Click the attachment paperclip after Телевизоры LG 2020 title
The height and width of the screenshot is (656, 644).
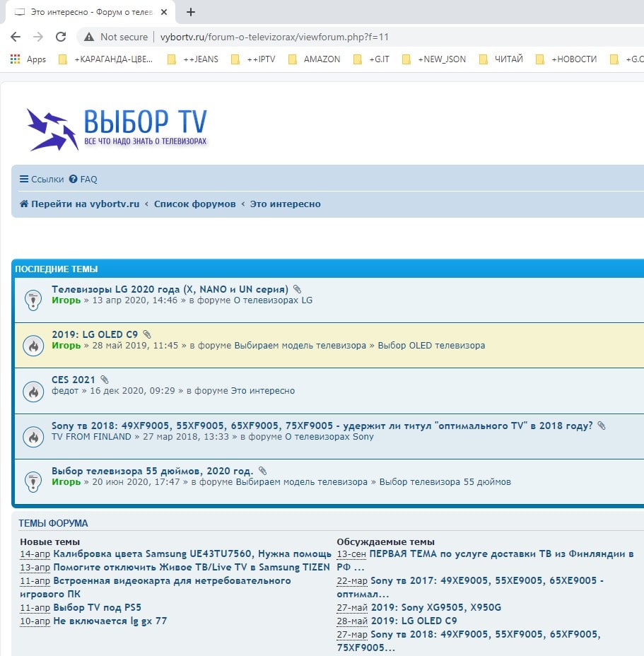point(297,289)
